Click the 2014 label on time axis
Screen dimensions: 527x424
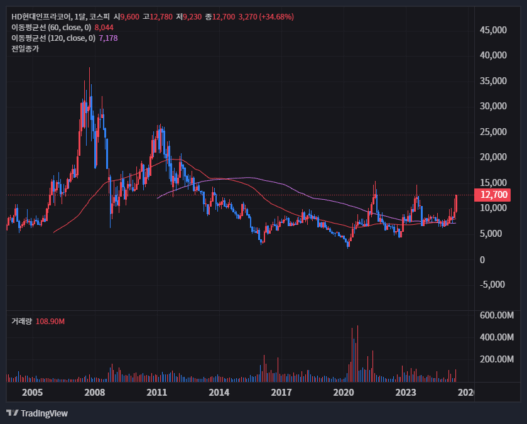tap(219, 392)
